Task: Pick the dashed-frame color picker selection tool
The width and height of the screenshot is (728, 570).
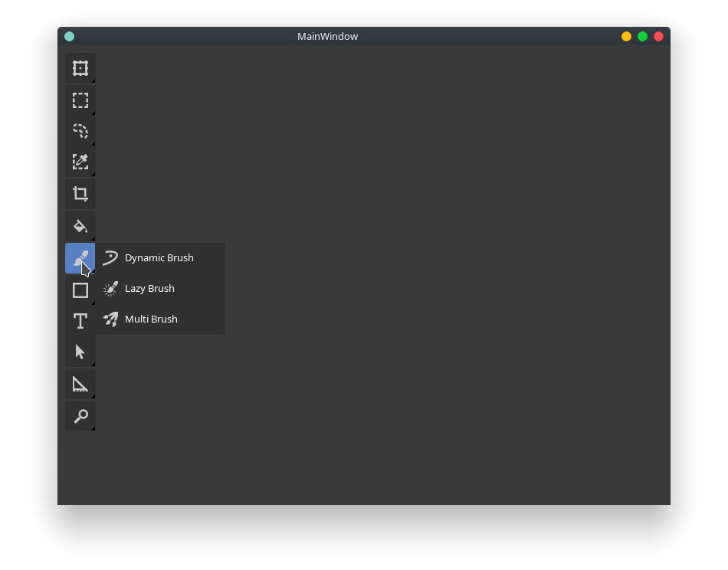Action: [x=80, y=162]
